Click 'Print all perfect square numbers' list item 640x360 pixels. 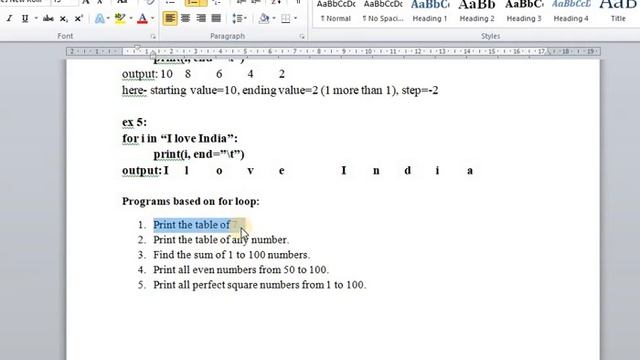pyautogui.click(x=260, y=285)
